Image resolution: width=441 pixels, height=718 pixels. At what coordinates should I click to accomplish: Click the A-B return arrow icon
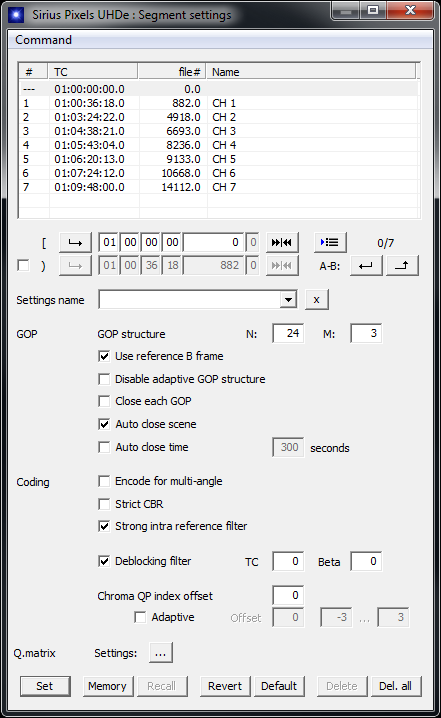coord(366,266)
